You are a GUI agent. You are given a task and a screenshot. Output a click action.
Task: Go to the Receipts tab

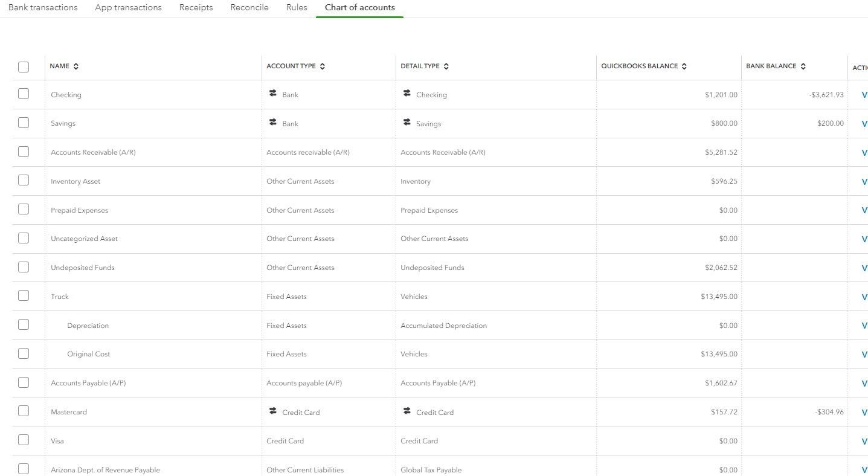coord(196,7)
